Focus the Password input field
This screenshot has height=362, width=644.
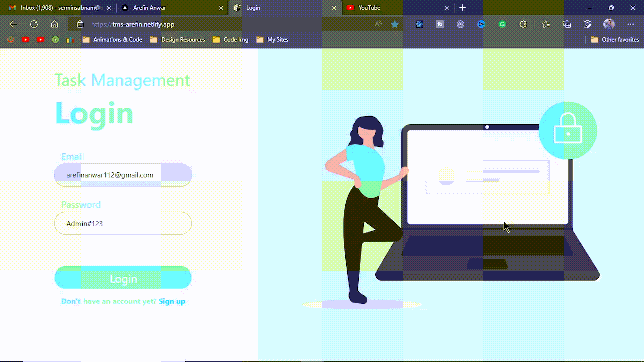pyautogui.click(x=123, y=223)
